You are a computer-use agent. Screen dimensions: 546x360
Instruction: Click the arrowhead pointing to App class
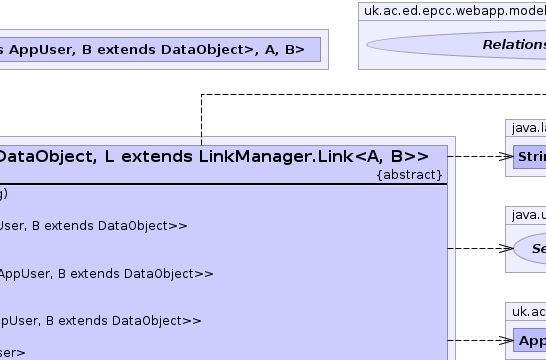coord(506,341)
